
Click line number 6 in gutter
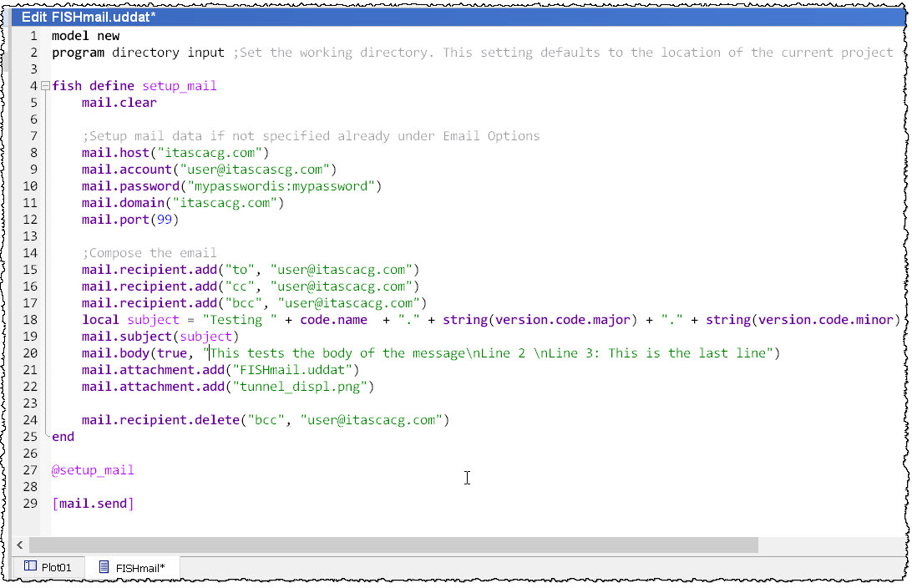(x=33, y=119)
